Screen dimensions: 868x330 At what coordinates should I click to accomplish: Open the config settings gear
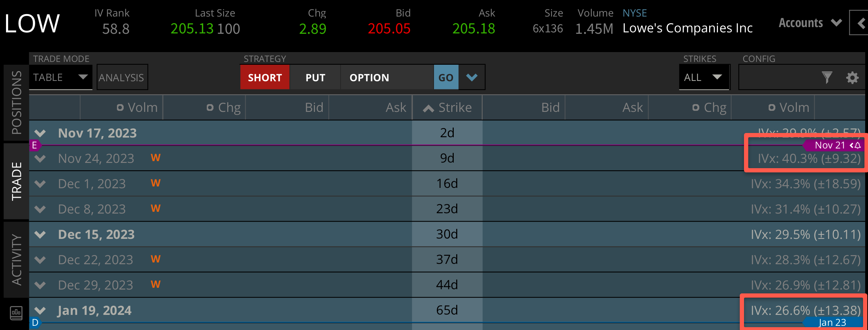click(852, 77)
